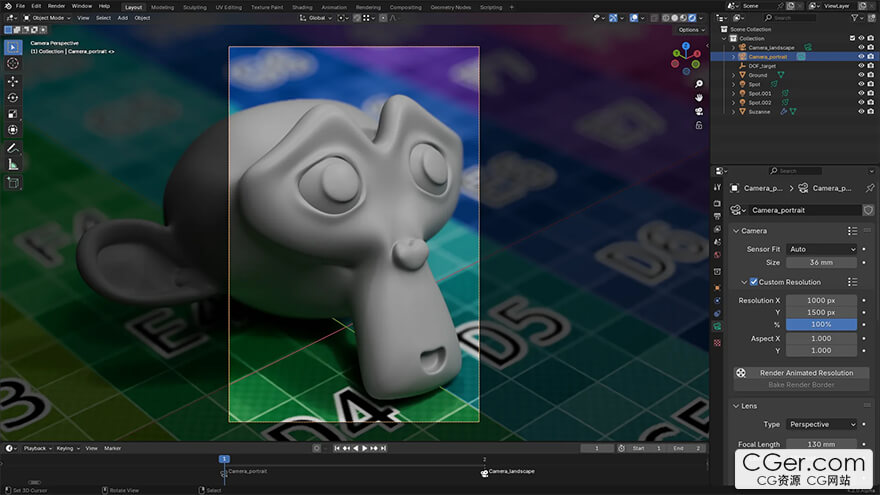The height and width of the screenshot is (495, 880).
Task: Switch to the Shading workspace tab
Action: 302,7
